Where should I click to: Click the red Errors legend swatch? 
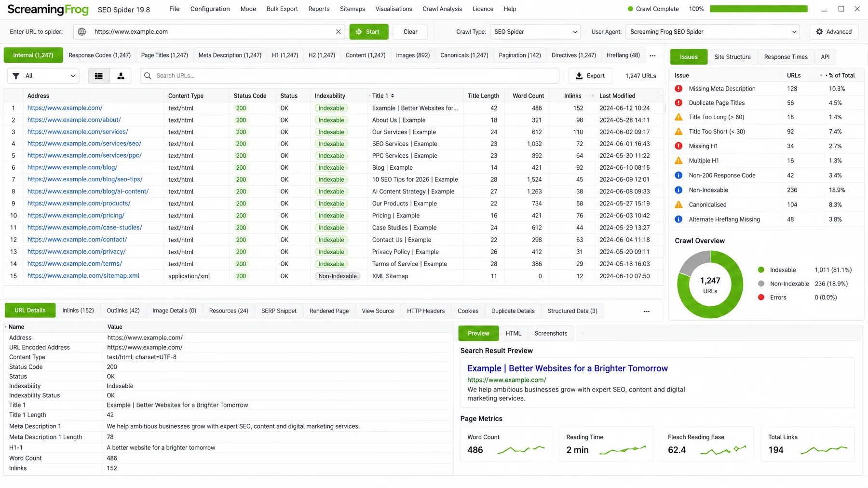(x=761, y=298)
